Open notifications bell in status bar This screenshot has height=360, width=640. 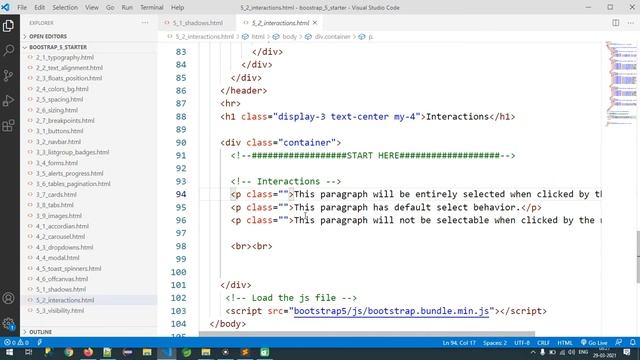[x=632, y=342]
